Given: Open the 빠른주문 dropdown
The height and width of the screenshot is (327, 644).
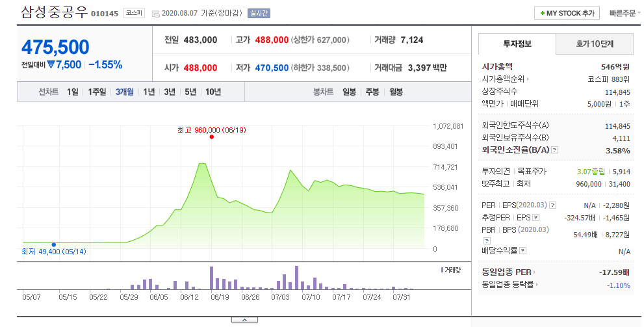Looking at the screenshot, I should [625, 13].
